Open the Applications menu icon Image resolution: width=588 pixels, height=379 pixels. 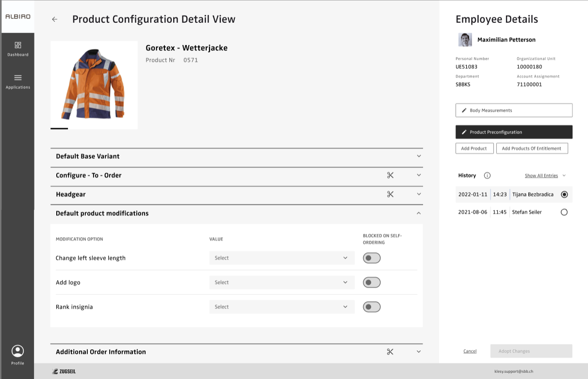(x=18, y=78)
